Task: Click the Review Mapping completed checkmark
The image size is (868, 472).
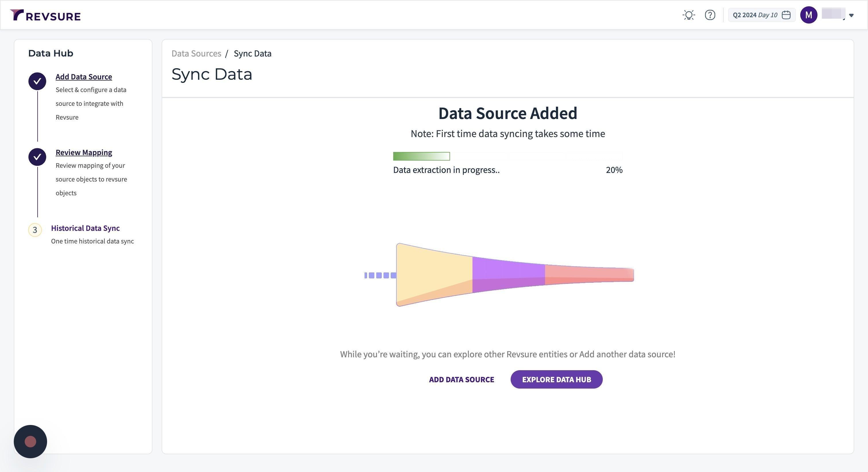Action: (37, 157)
